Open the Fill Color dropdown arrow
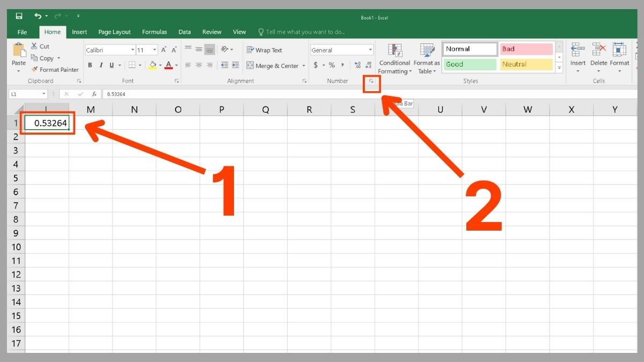This screenshot has width=644, height=362. click(x=160, y=65)
